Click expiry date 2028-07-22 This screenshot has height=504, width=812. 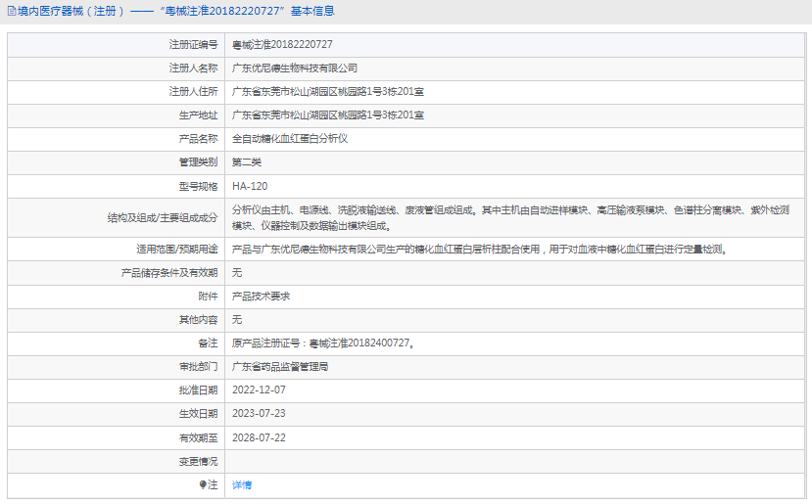(259, 437)
